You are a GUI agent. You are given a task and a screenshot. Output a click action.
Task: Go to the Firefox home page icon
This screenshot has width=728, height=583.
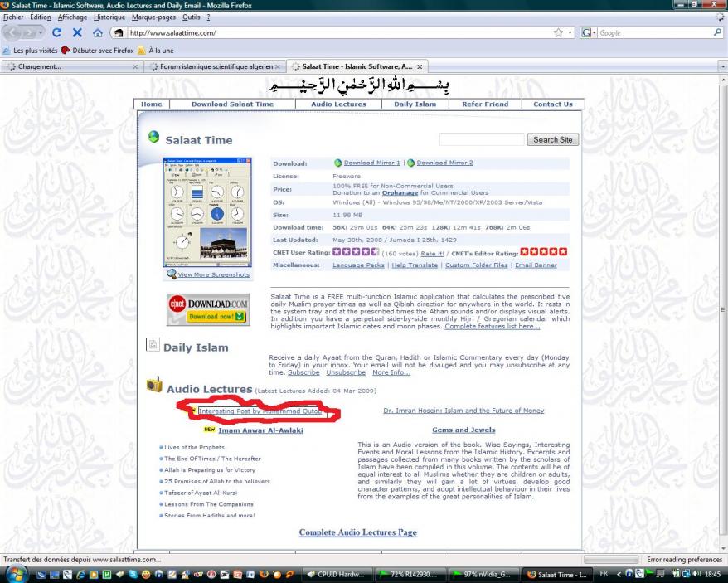[x=98, y=32]
